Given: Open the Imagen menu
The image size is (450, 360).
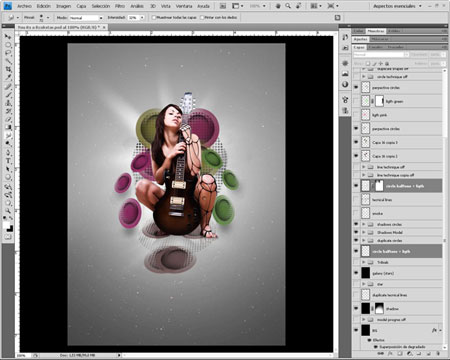Looking at the screenshot, I should [63, 6].
